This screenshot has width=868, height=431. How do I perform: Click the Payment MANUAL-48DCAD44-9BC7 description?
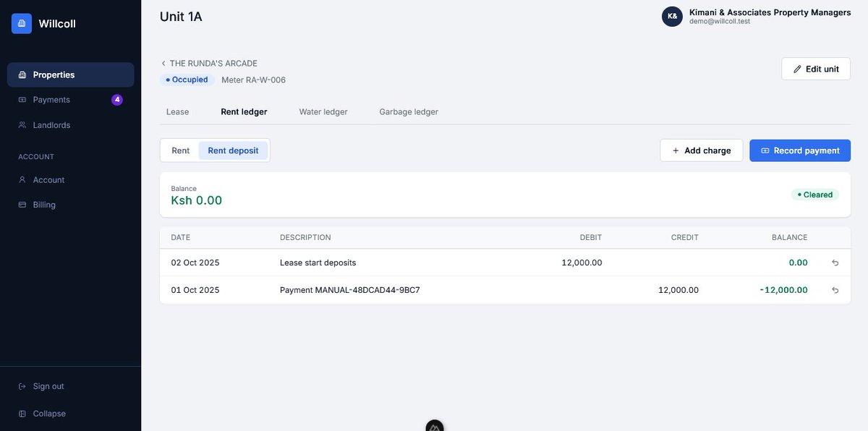tap(350, 290)
